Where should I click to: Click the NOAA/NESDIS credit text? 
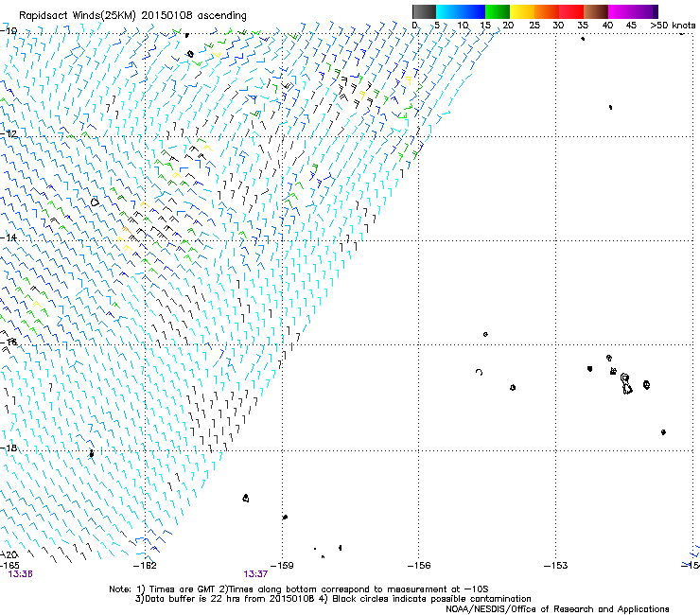(x=557, y=609)
